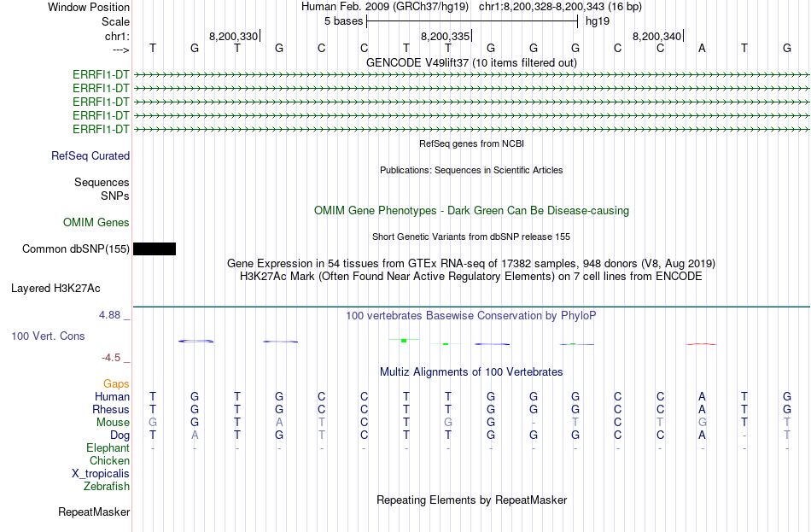Click the chr1:8,200,328-8,200,343 (16 bp) position text
Viewport: 811px width, 532px height.
(x=560, y=7)
